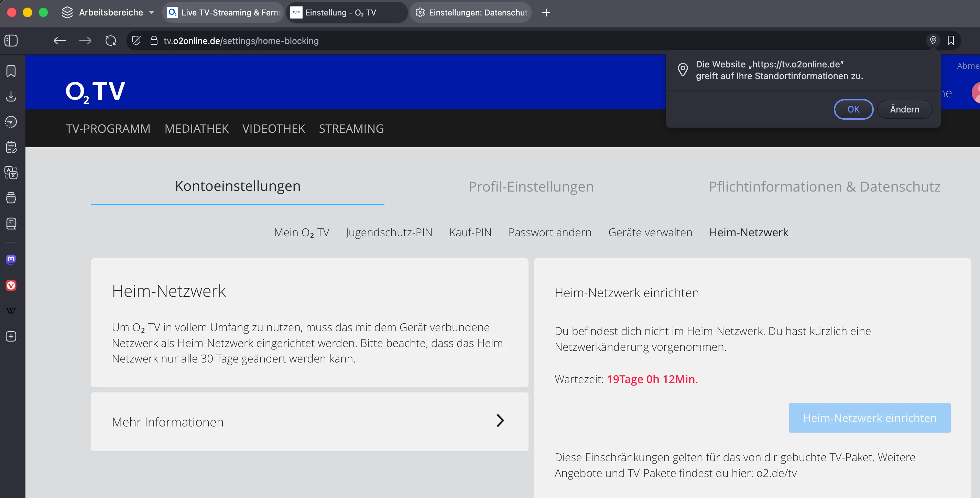Open the Downloads panel in sidebar
Viewport: 980px width, 498px height.
coord(11,96)
